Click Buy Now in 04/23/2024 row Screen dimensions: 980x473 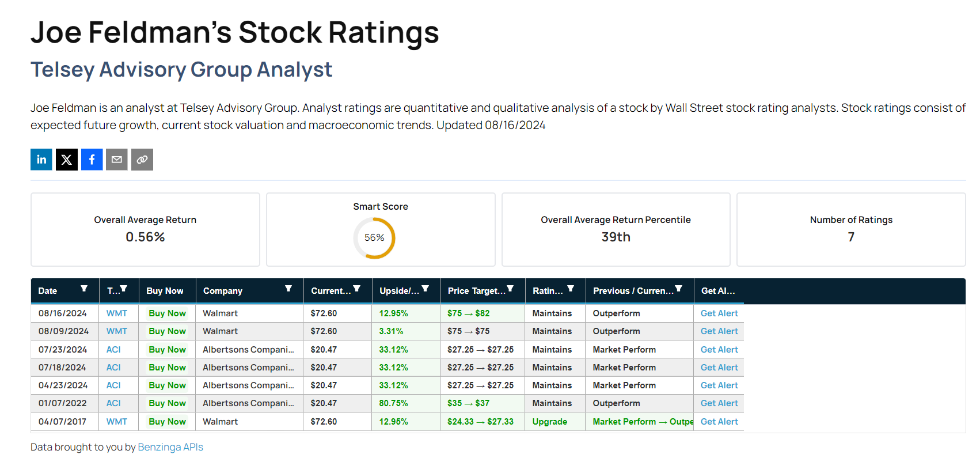pyautogui.click(x=167, y=385)
